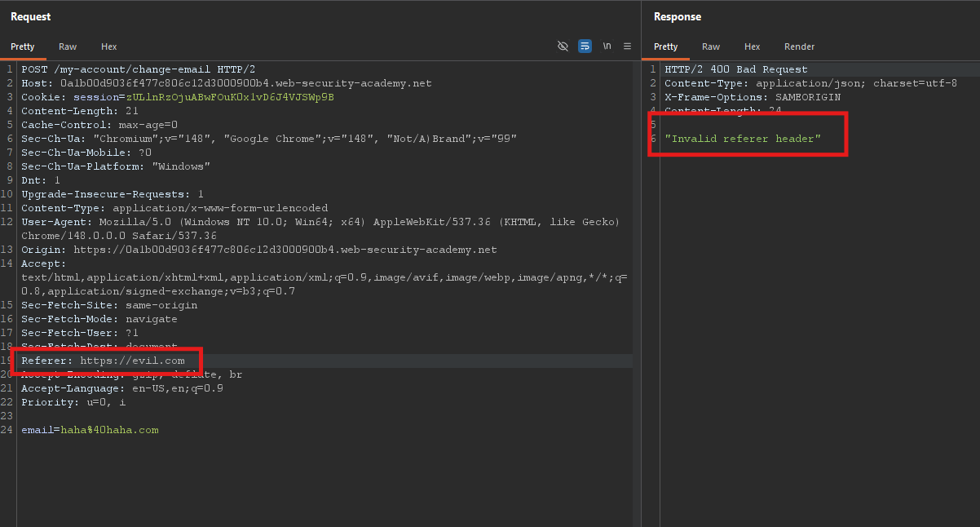Screen dimensions: 980x527
Task: Click the response Content-Type application/json line
Action: pyautogui.click(x=810, y=83)
